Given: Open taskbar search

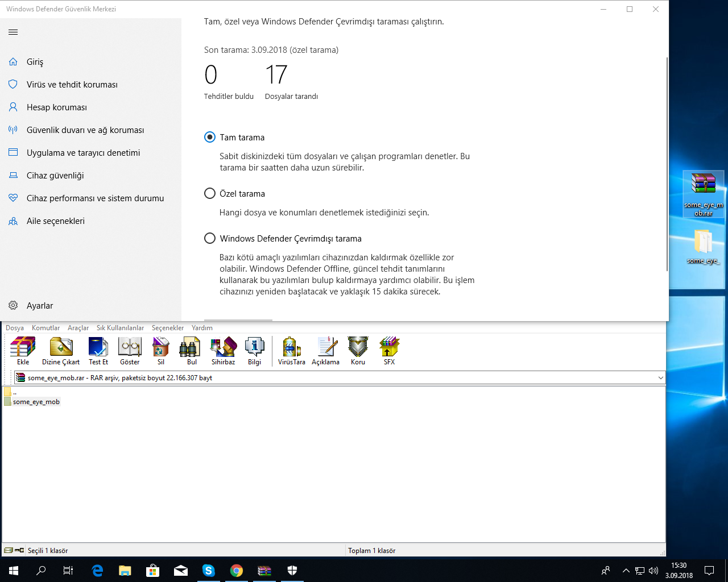Looking at the screenshot, I should tap(41, 571).
